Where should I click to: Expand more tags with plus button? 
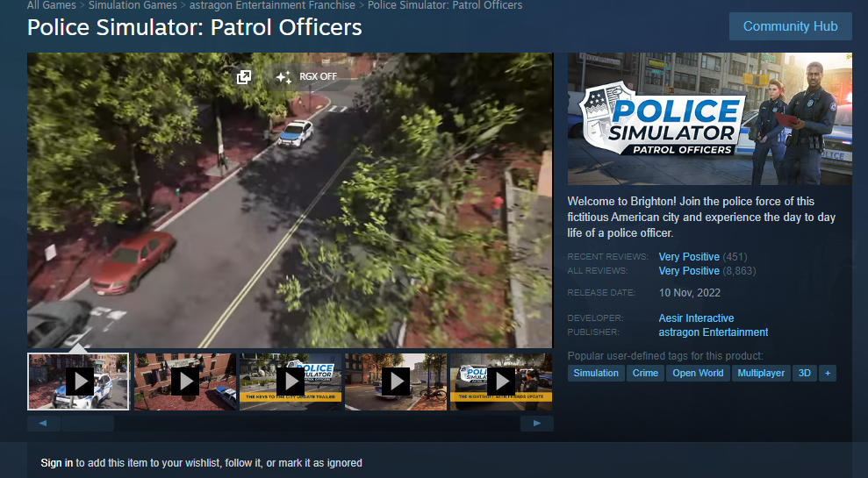click(x=828, y=373)
